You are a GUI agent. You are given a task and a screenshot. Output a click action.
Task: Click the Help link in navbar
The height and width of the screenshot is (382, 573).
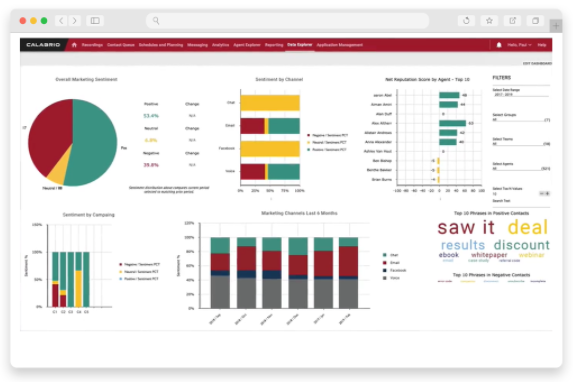click(x=542, y=45)
